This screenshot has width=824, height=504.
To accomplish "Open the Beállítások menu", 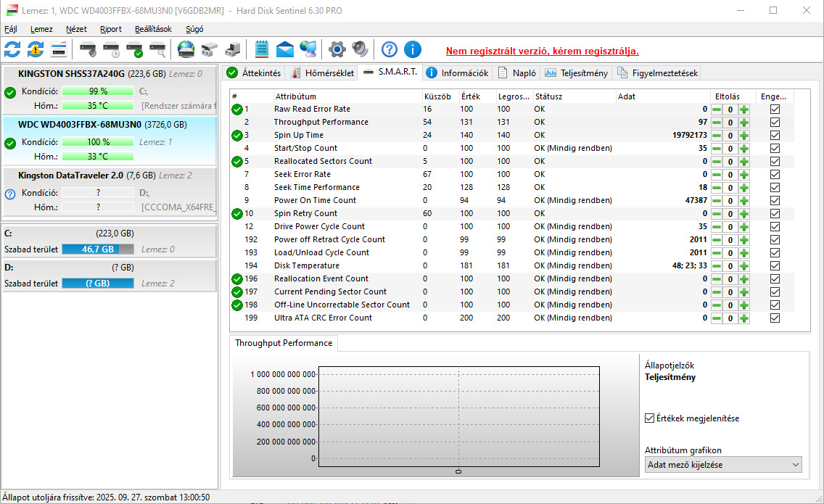I will tap(153, 29).
